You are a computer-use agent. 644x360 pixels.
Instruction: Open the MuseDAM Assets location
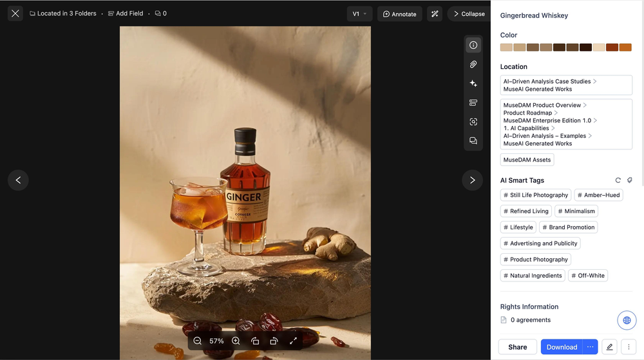click(527, 160)
